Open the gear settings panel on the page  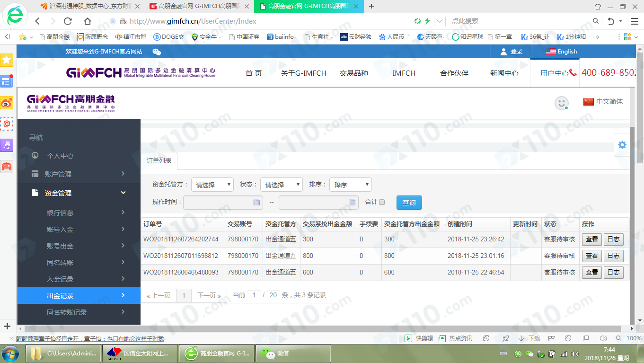click(x=622, y=145)
